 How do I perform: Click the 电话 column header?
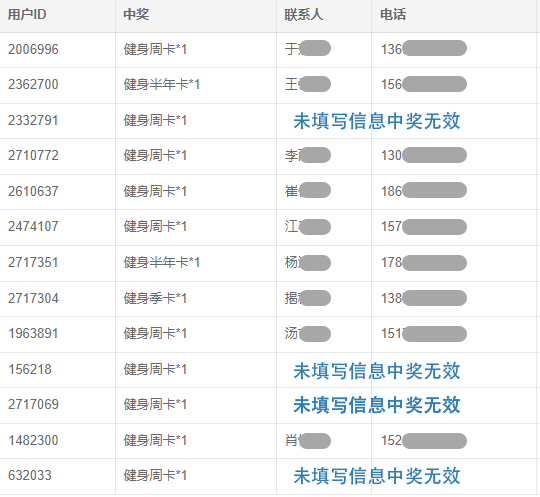click(393, 14)
